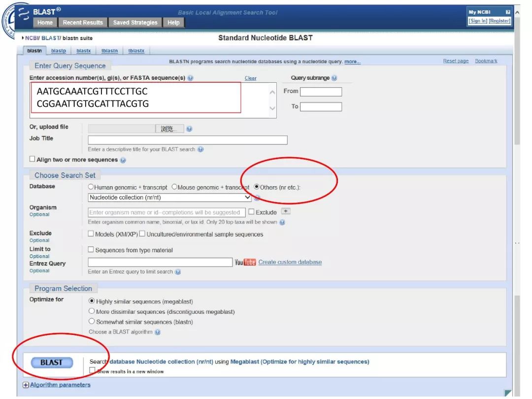
Task: Click the Clear link above query box
Action: coord(250,78)
